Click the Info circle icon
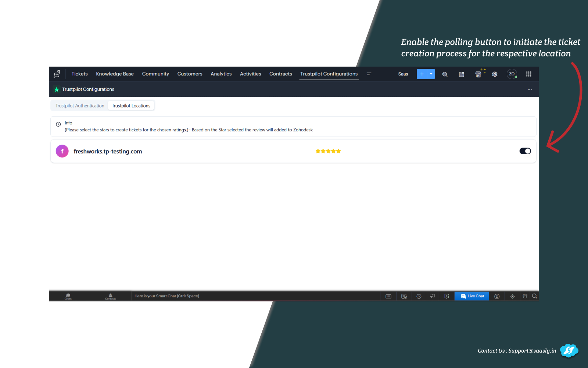588x368 pixels. point(58,124)
